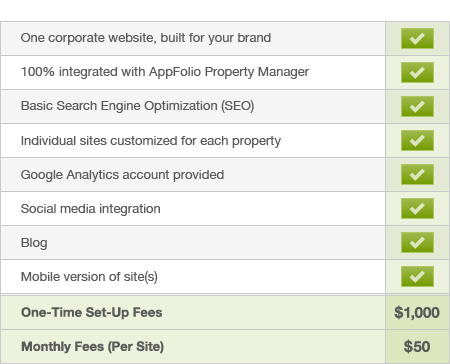
Task: Select the One-Time Set-Up Fees label
Action: [x=91, y=312]
